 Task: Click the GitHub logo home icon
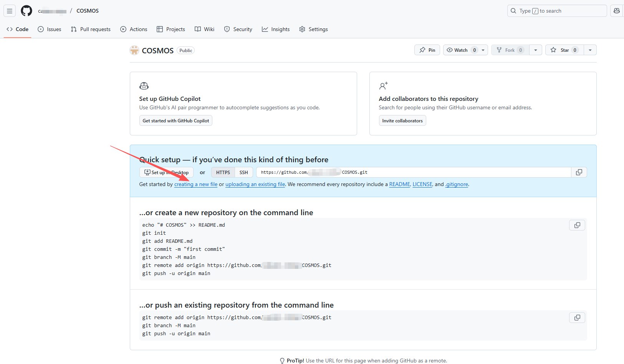[26, 11]
